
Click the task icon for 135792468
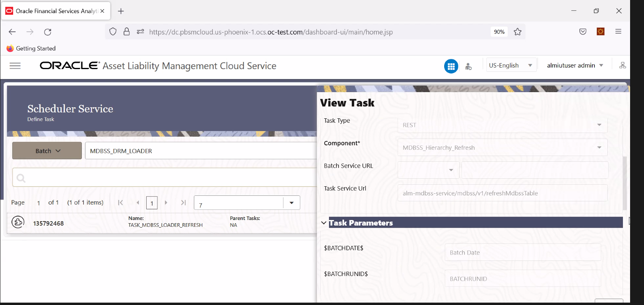[x=18, y=222]
